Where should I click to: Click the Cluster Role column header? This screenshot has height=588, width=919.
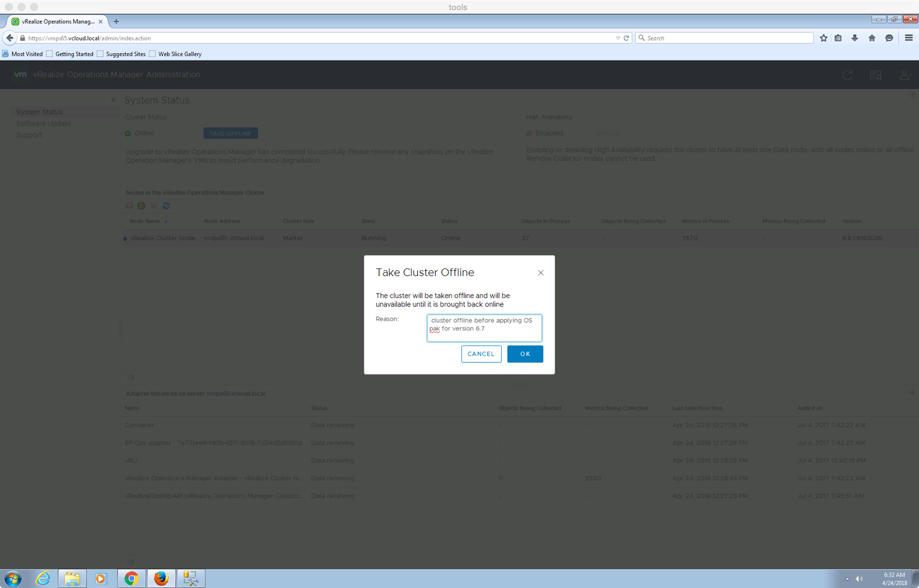point(298,221)
